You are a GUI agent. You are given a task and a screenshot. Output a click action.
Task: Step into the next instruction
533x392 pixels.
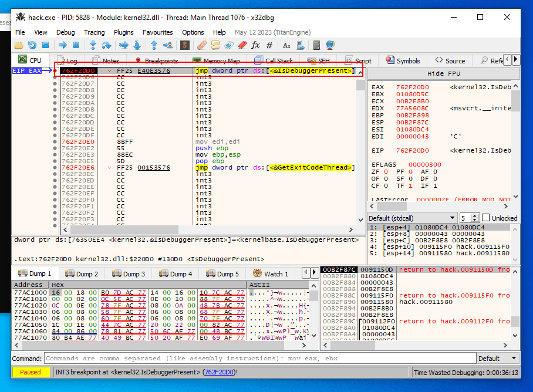tap(92, 45)
